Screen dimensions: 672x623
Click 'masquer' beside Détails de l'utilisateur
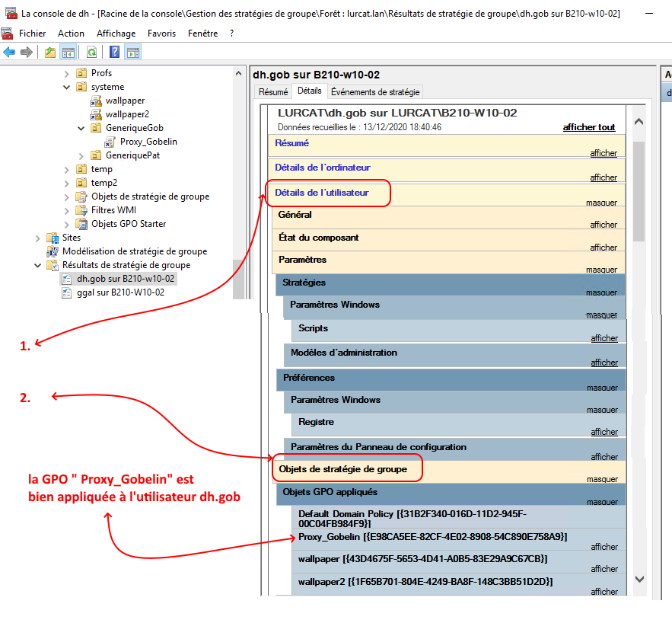[x=601, y=203]
